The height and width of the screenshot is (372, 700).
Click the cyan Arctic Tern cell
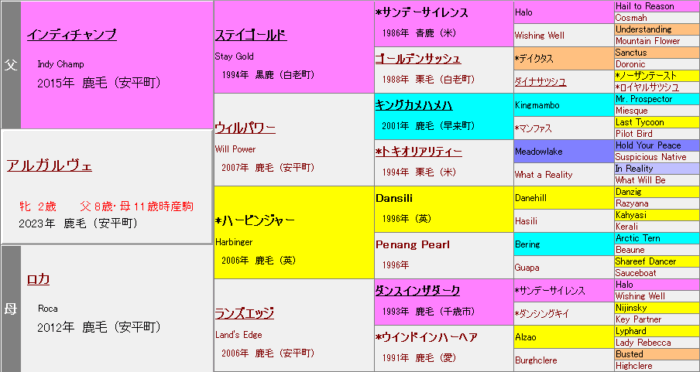click(x=657, y=238)
